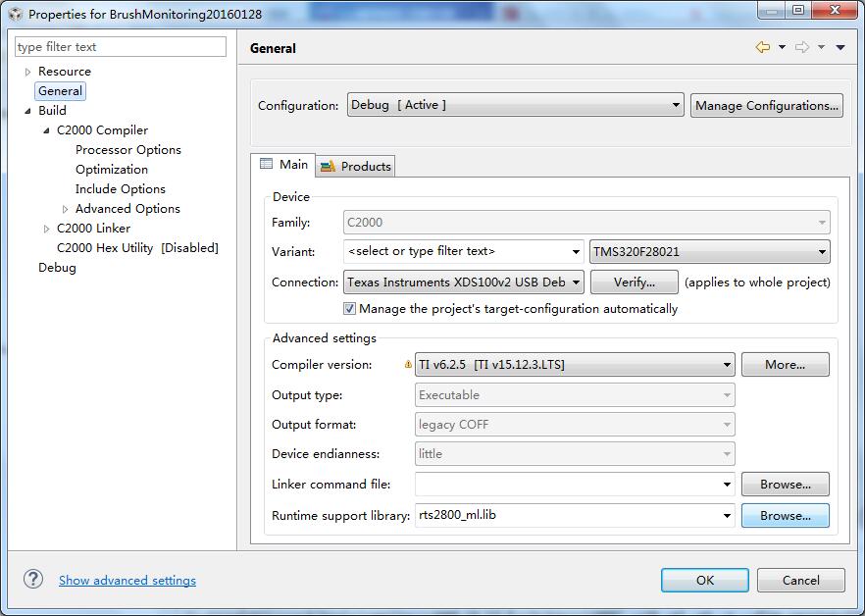The height and width of the screenshot is (616, 865).
Task: Select Include Options in the tree
Action: pos(121,189)
